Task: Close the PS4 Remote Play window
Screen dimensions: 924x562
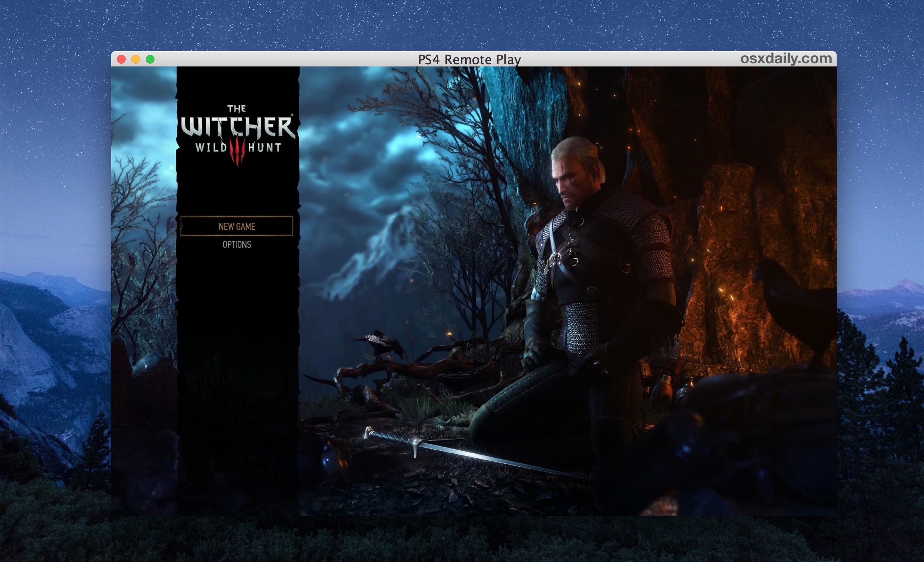Action: [x=121, y=59]
